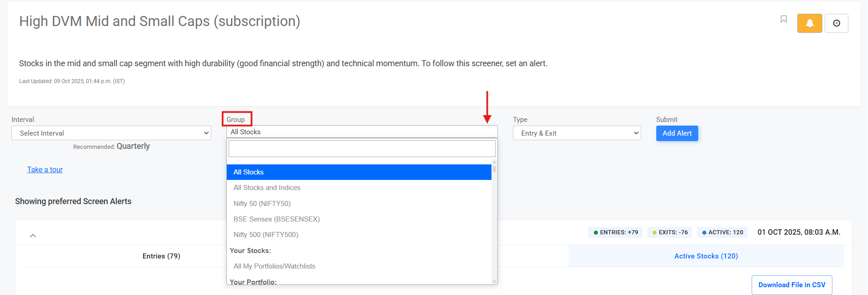Click the orange alert bell button
868x295 pixels.
[809, 23]
